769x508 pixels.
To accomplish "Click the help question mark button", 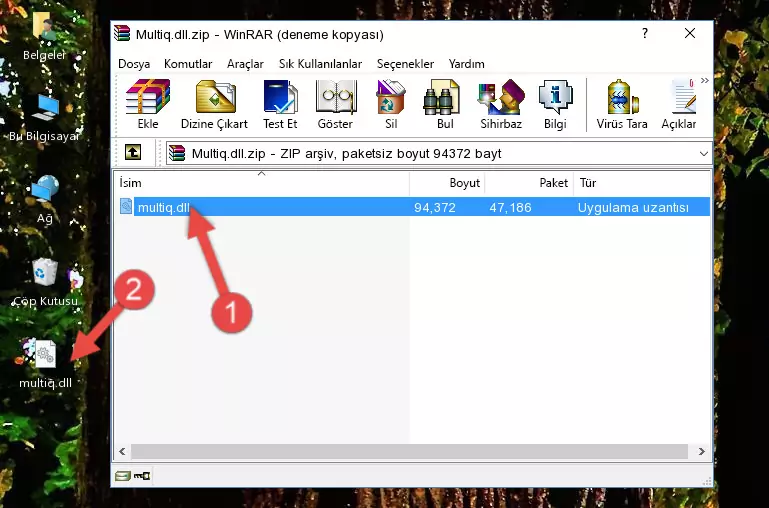I will pos(644,33).
